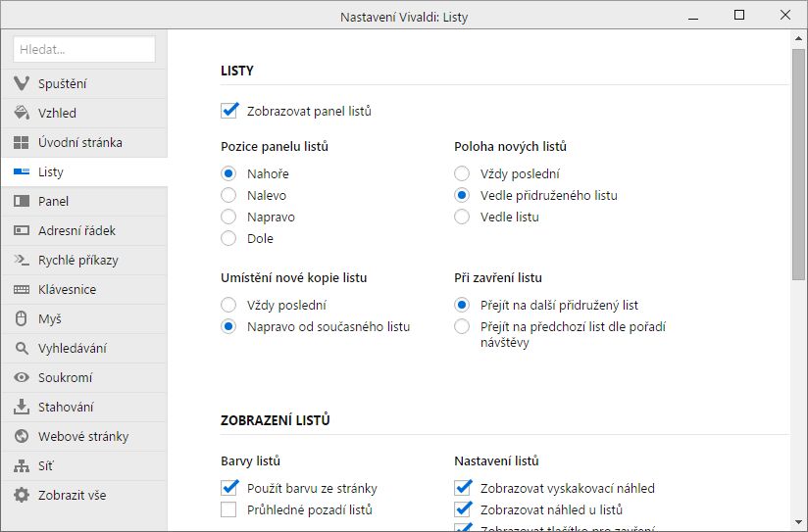Toggle Použít barvu ze stránky checkbox
808x532 pixels.
click(x=229, y=488)
